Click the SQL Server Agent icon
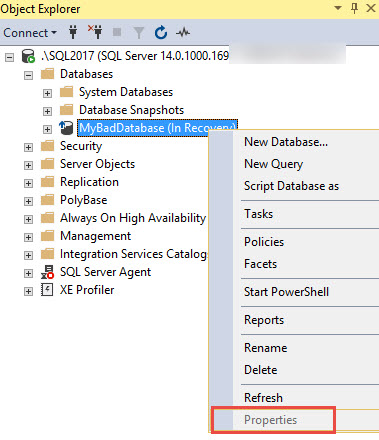The image size is (379, 440). tap(47, 272)
